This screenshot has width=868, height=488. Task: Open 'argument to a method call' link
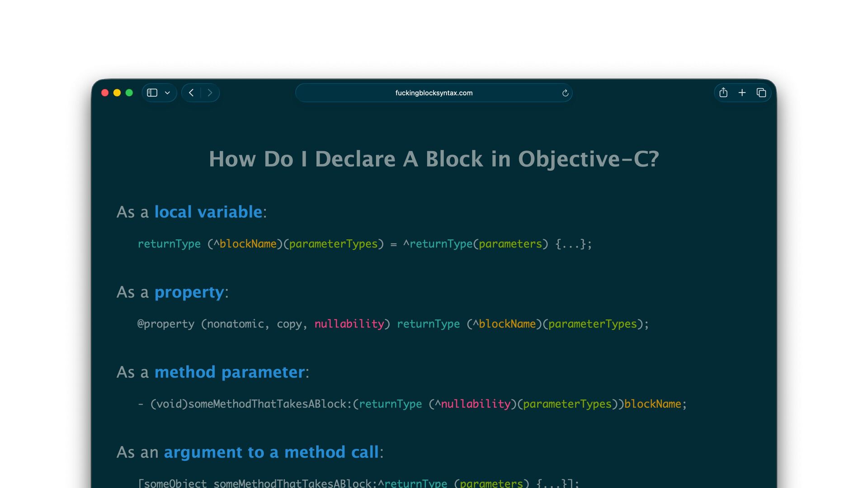(271, 452)
